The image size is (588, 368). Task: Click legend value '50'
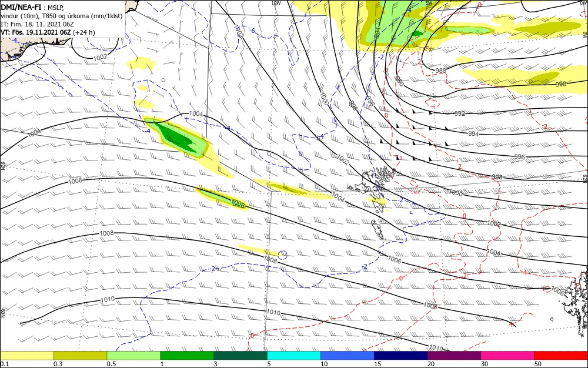538,364
